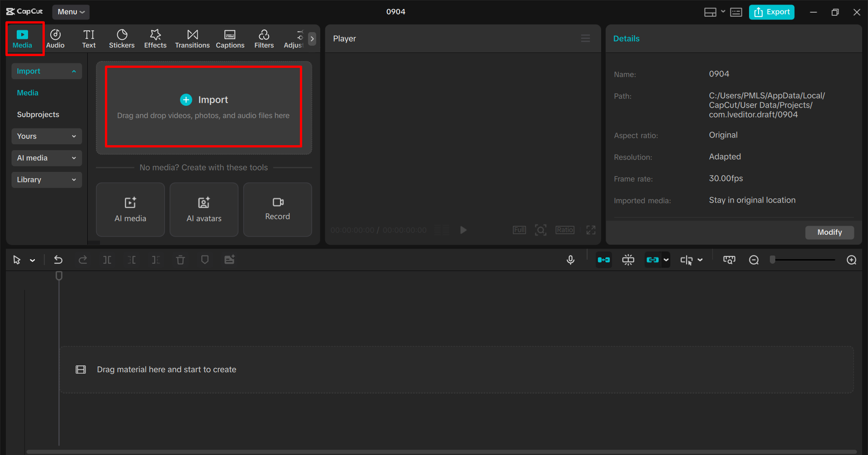Open the cursor mode dropdown arrow
This screenshot has height=455, width=868.
33,260
